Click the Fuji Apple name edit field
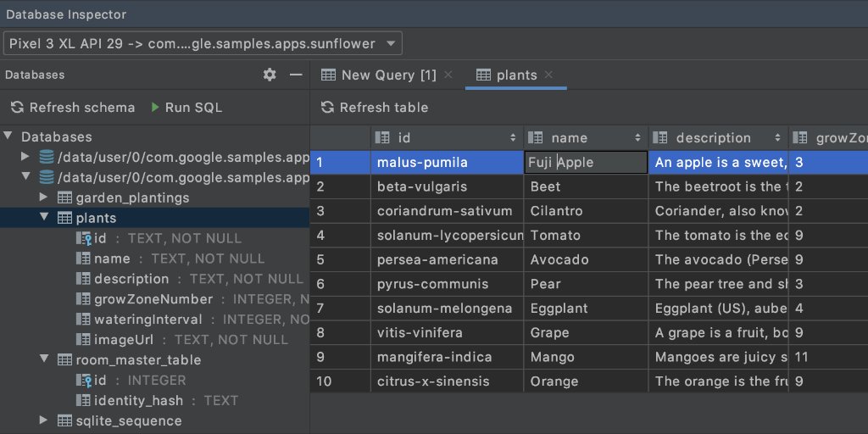Screen dimensions: 868x434 tap(586, 163)
